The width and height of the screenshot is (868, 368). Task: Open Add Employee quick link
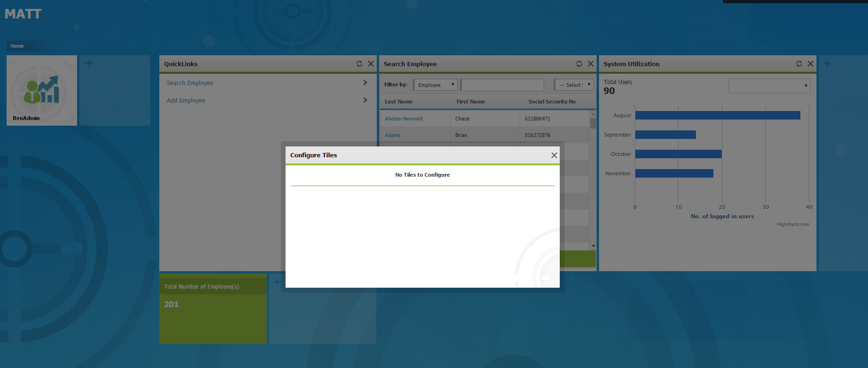pyautogui.click(x=186, y=101)
